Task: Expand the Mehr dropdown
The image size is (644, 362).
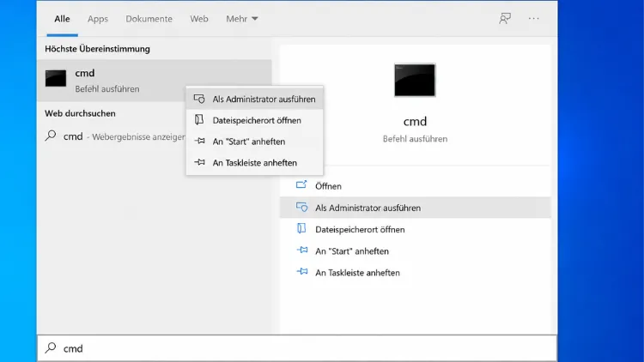Action: click(242, 19)
